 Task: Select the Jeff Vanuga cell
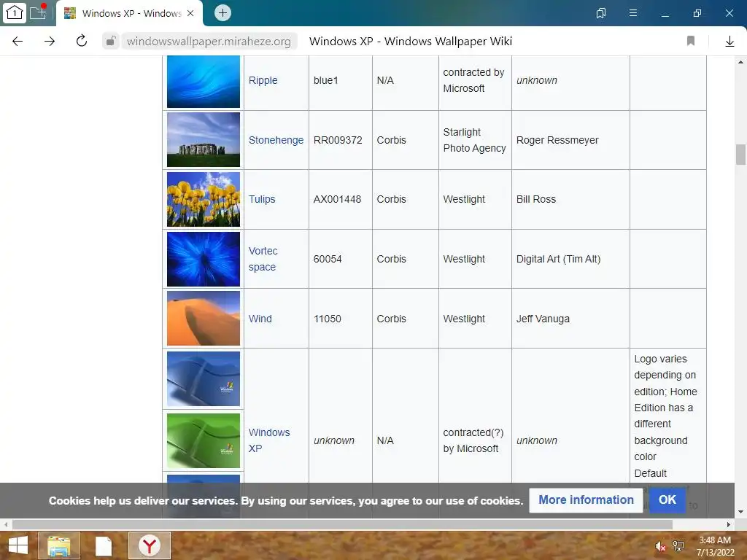pyautogui.click(x=570, y=319)
